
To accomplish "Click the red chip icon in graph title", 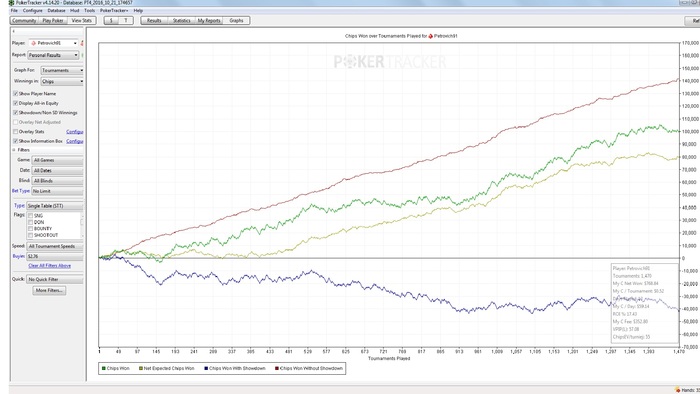I will click(430, 36).
